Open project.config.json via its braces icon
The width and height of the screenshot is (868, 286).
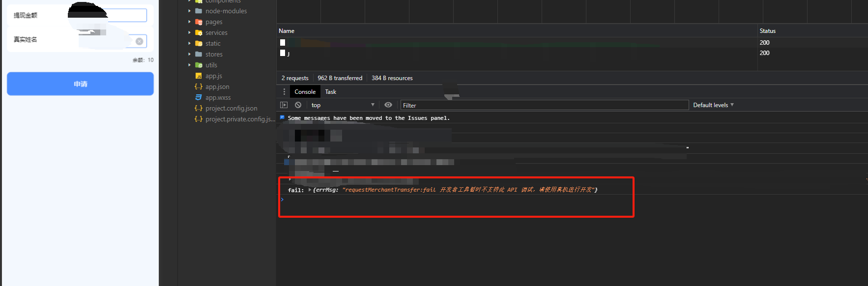(199, 108)
